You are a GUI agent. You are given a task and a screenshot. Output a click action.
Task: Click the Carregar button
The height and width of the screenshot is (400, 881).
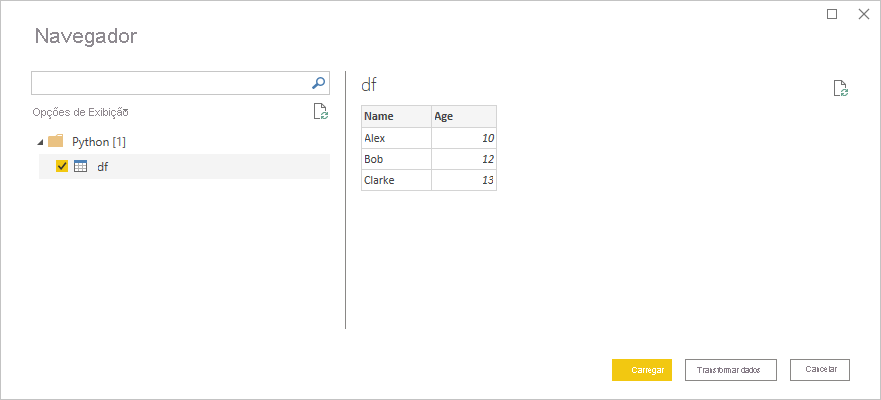tap(641, 370)
